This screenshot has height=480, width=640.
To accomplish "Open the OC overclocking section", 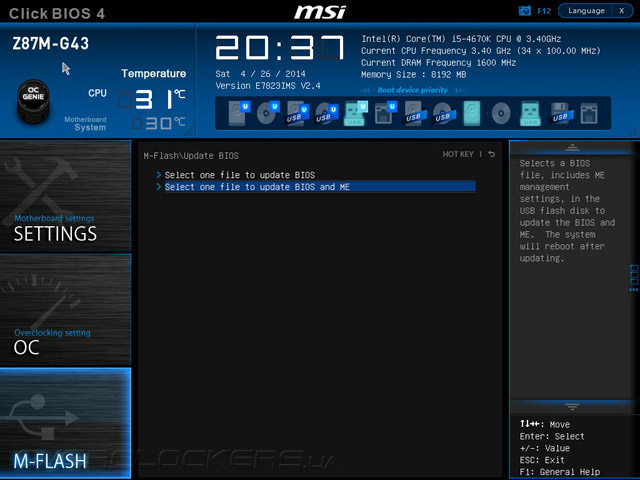I will click(x=65, y=309).
